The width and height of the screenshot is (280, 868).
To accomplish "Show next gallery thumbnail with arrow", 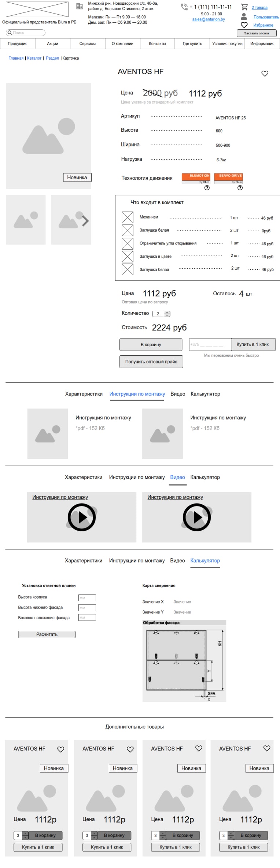I will click(x=85, y=221).
